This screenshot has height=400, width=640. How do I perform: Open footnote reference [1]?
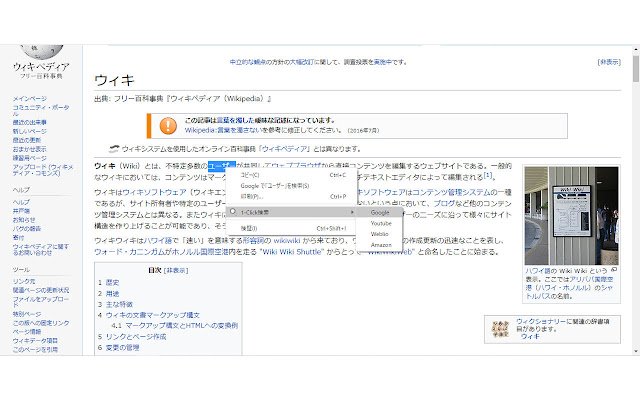(488, 176)
